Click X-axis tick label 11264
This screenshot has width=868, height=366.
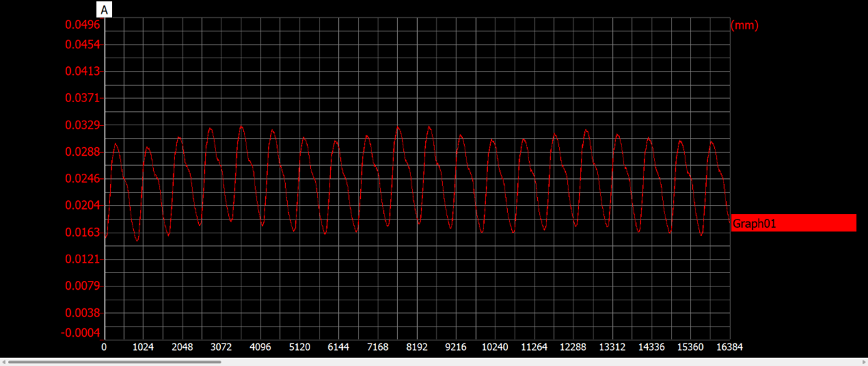pos(534,347)
